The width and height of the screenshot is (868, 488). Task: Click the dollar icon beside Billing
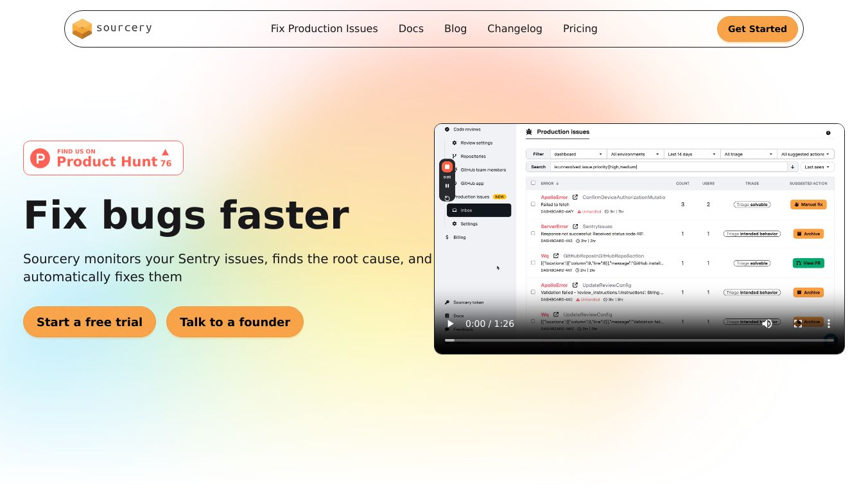coord(447,238)
